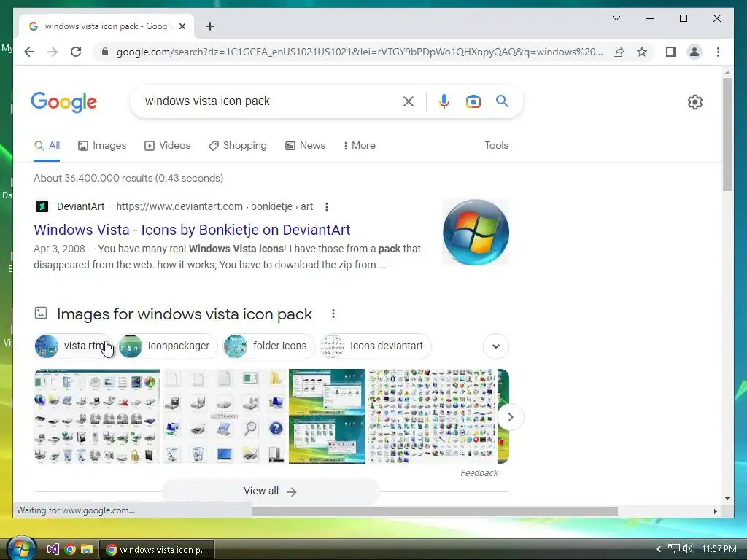Click the 11:57 PM taskbar clock
The height and width of the screenshot is (560, 747).
[x=719, y=549]
